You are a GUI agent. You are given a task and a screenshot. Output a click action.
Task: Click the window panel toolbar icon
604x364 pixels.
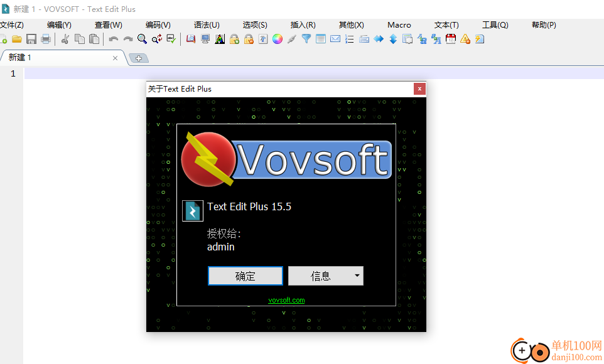pos(321,40)
